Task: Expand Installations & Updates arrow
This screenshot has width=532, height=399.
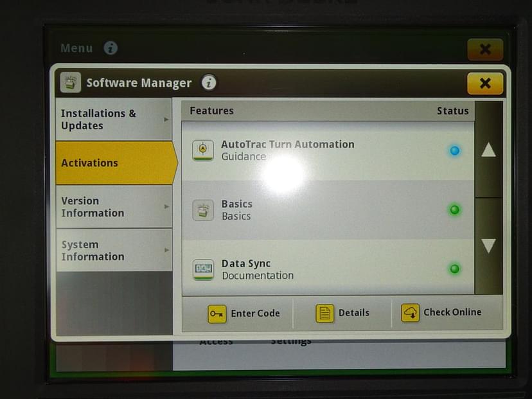Action: (x=166, y=120)
